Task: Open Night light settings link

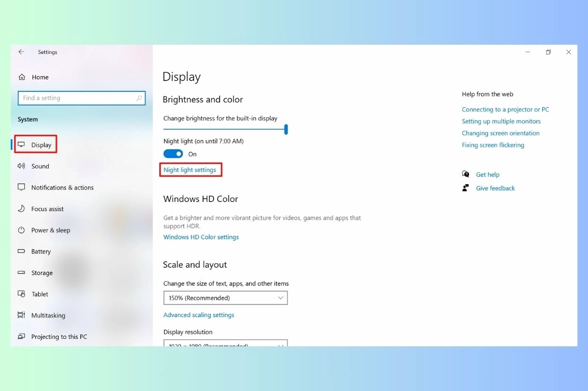Action: [190, 170]
